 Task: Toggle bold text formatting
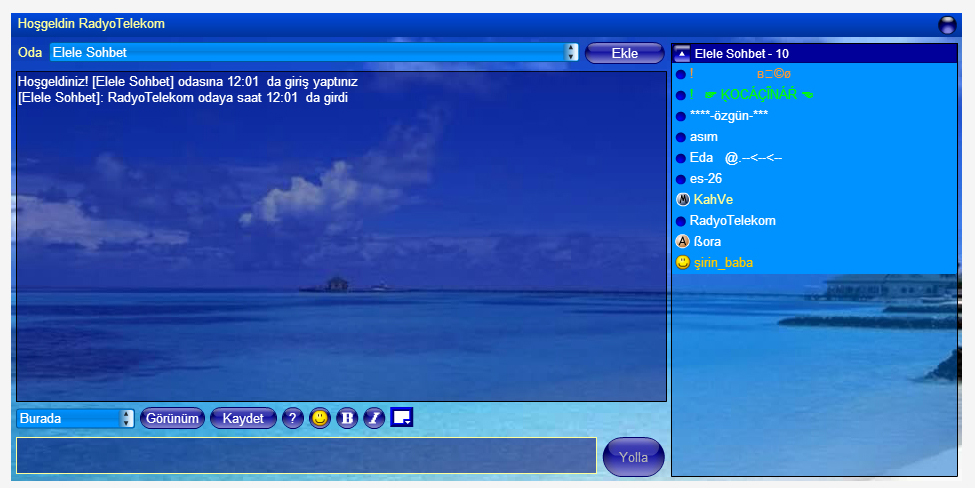click(347, 418)
